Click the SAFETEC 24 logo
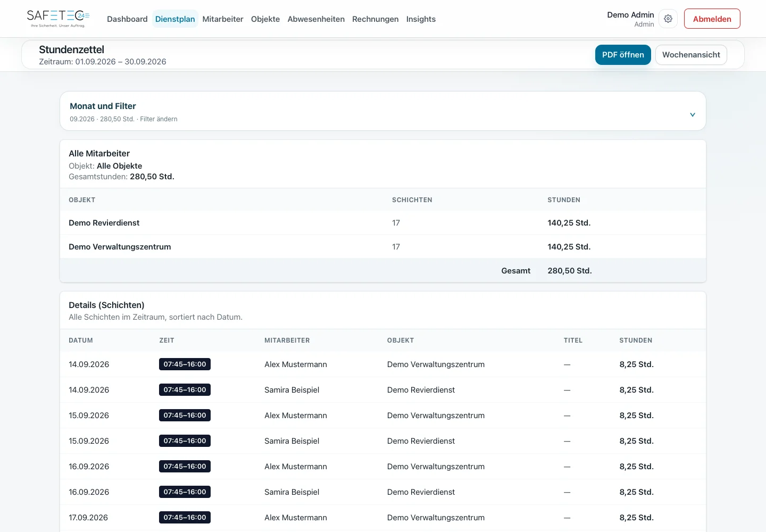766x532 pixels. (58, 19)
